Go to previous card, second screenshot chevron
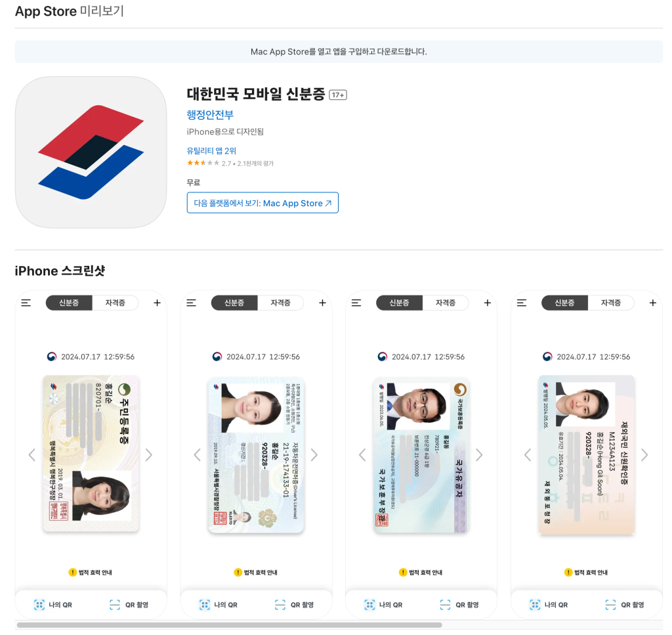Screen dimensions: 672x635 click(197, 455)
